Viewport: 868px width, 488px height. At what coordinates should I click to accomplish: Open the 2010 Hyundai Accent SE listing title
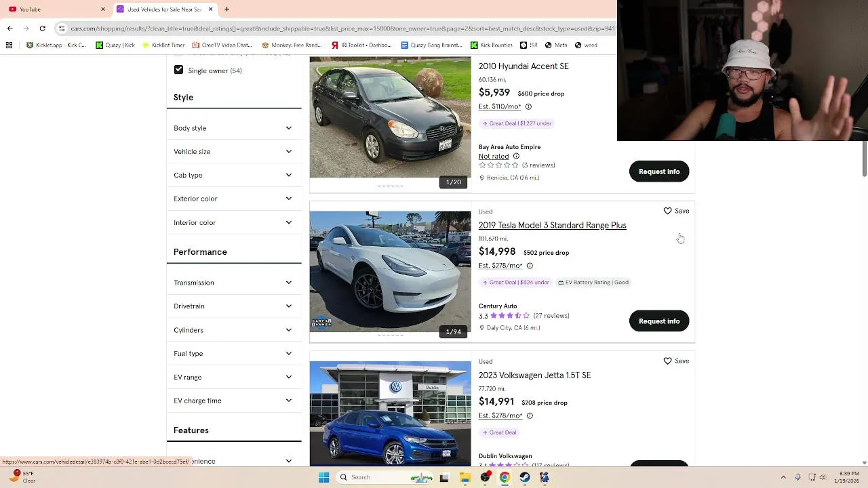click(524, 66)
